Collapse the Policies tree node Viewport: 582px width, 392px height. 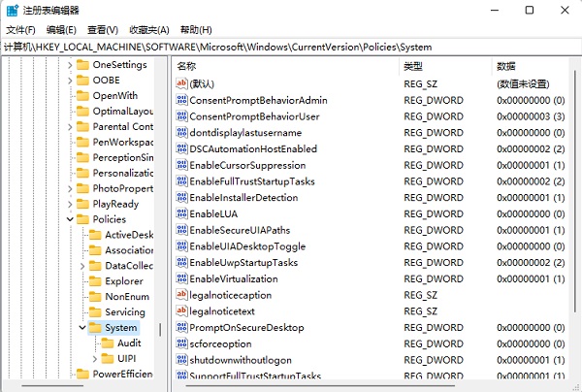(70, 219)
